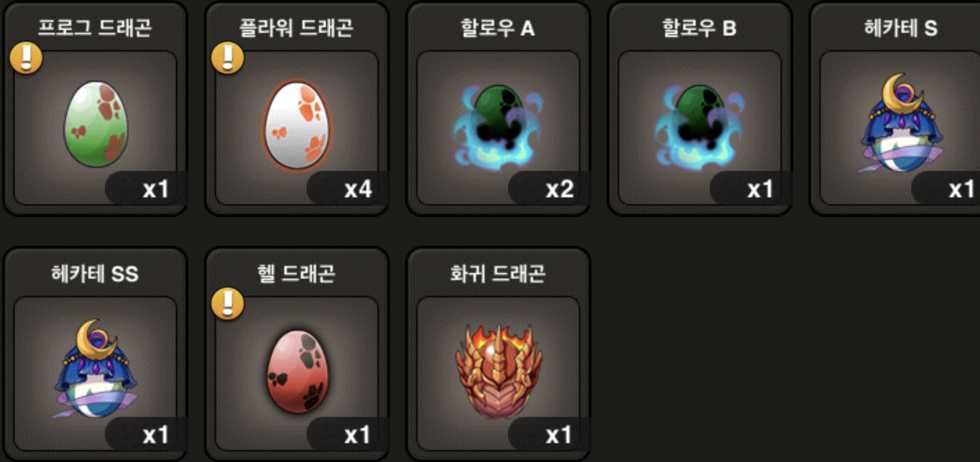
Task: Pick the 헤카테 S moon egg
Action: point(901,123)
